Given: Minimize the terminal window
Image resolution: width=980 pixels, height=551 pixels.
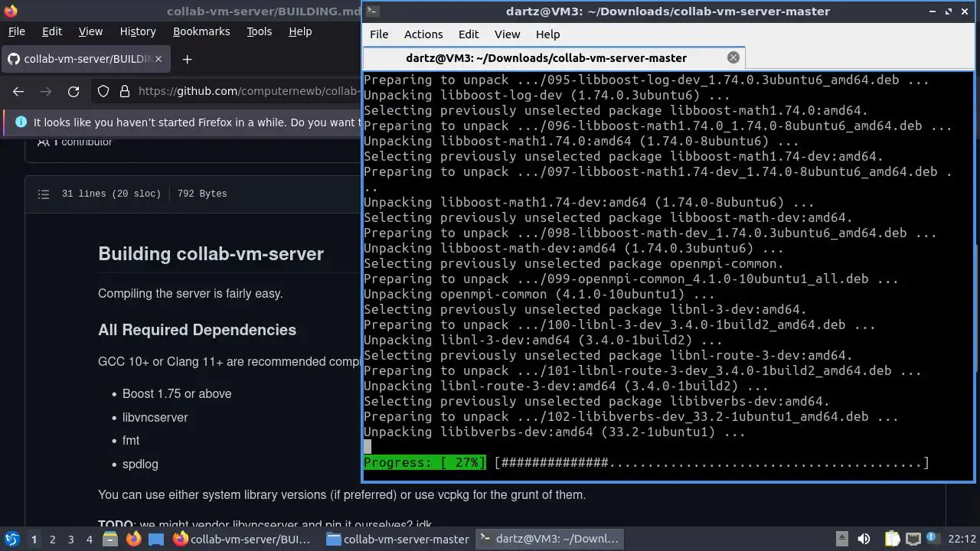Looking at the screenshot, I should point(932,11).
